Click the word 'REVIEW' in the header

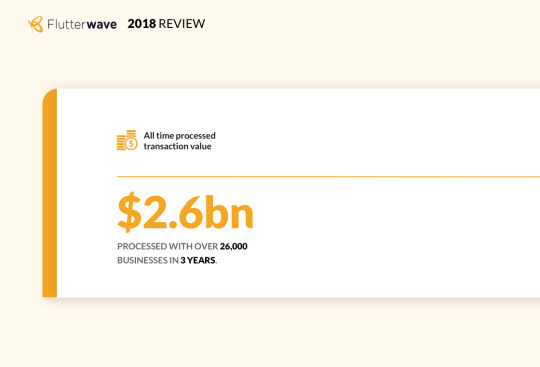click(182, 24)
